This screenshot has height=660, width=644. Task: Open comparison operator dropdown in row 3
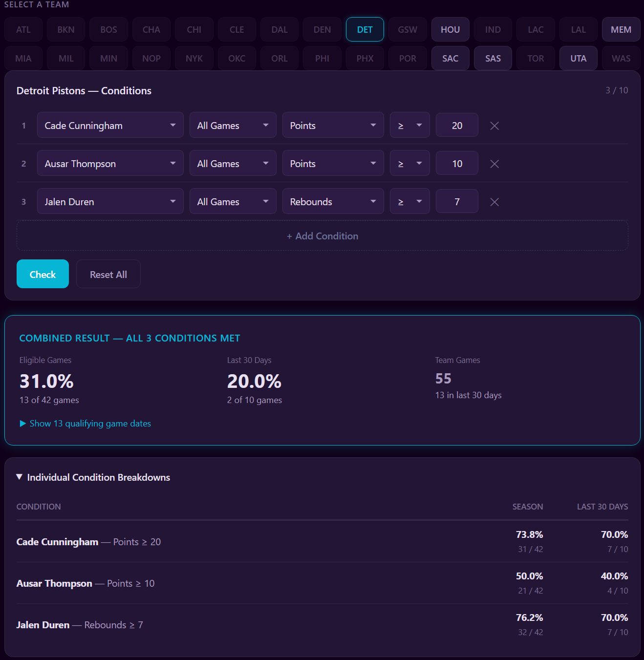tap(410, 201)
